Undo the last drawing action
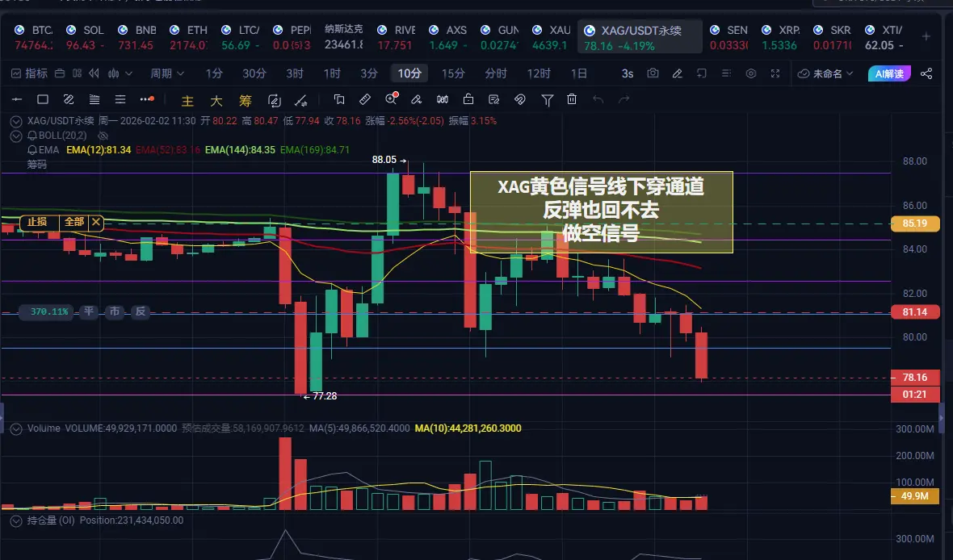Image resolution: width=953 pixels, height=560 pixels. click(598, 99)
